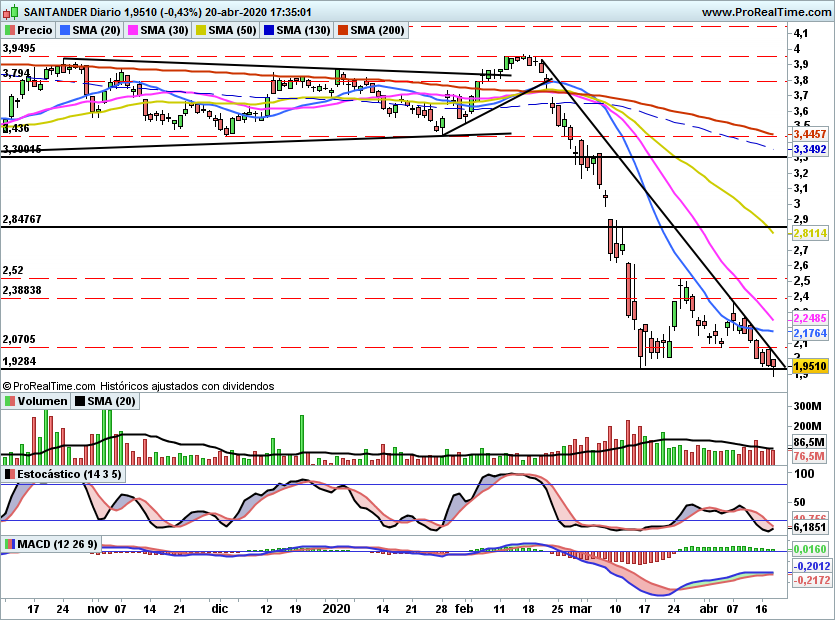Viewport: 835px width, 620px height.
Task: Select the -0,2012 MACD line value tag
Action: [811, 566]
